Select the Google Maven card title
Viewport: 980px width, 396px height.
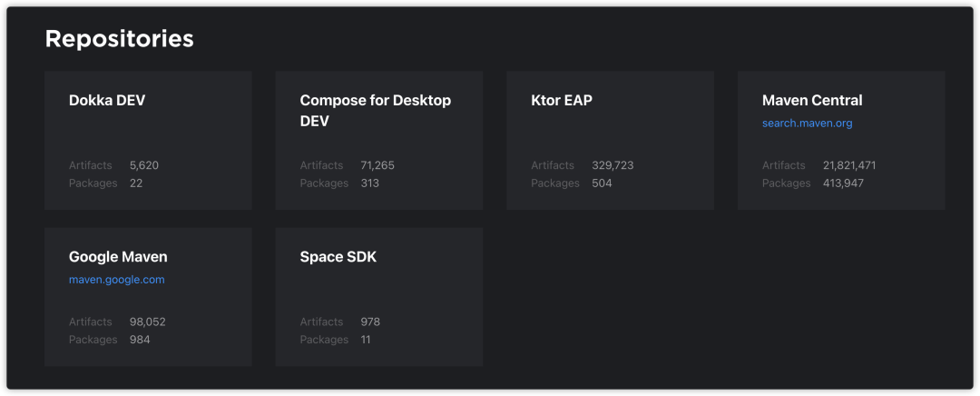coord(118,257)
